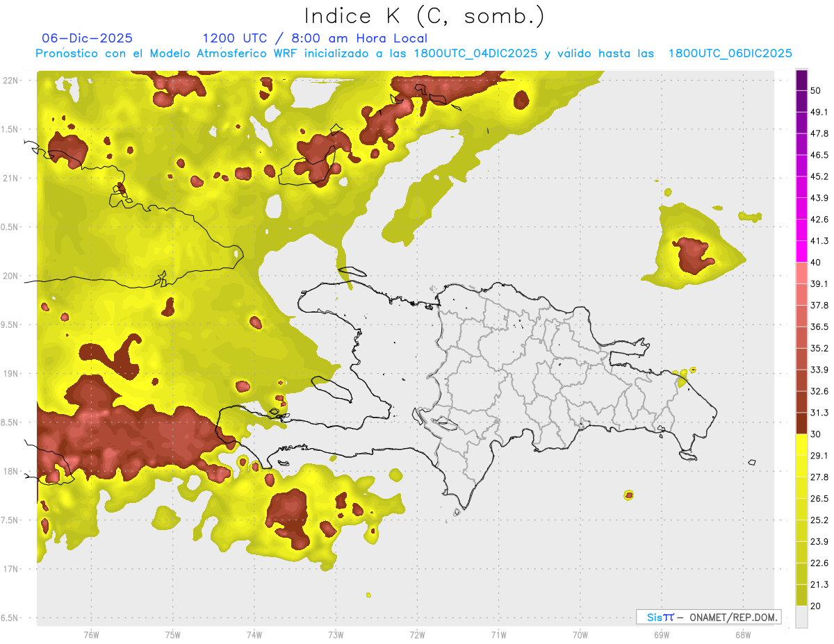Click the band between 25.2 and 26.5
Image resolution: width=834 pixels, height=644 pixels.
[x=802, y=509]
